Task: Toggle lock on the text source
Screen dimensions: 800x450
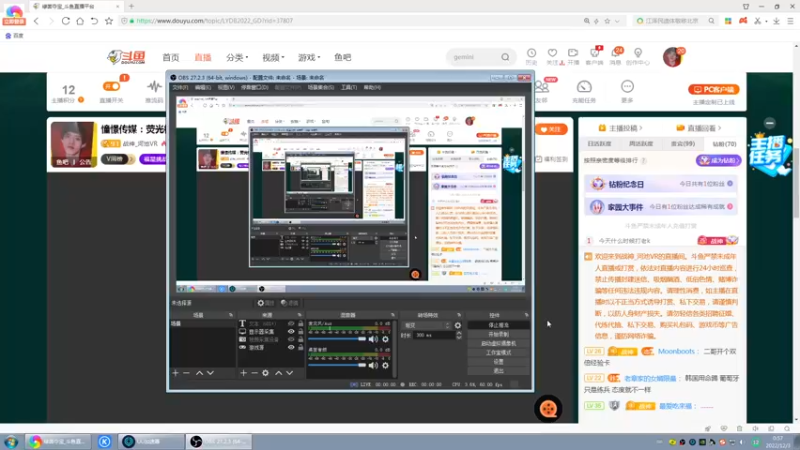Action: 301,323
